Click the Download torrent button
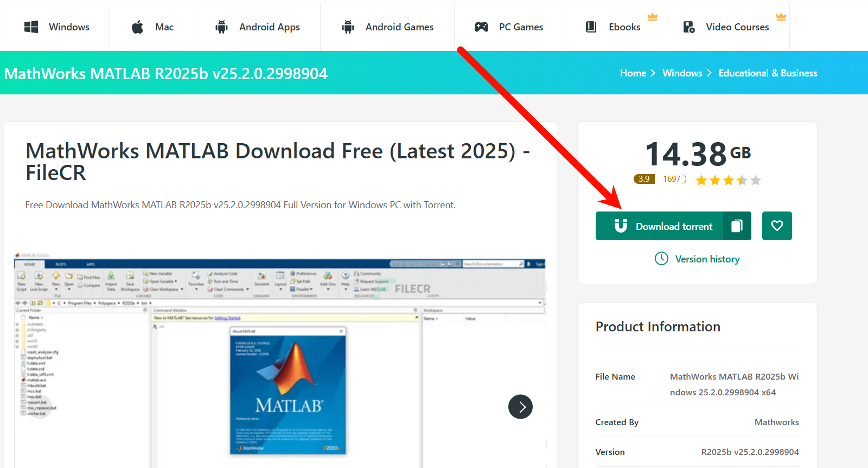 tap(659, 226)
